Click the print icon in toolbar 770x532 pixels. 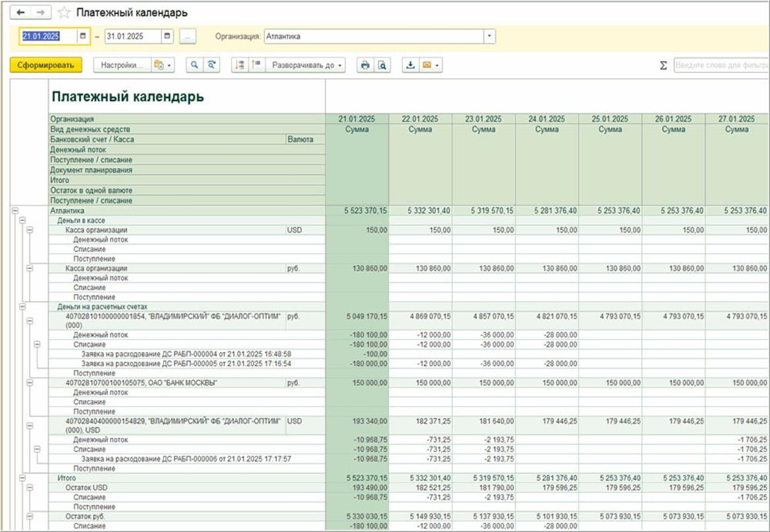365,65
